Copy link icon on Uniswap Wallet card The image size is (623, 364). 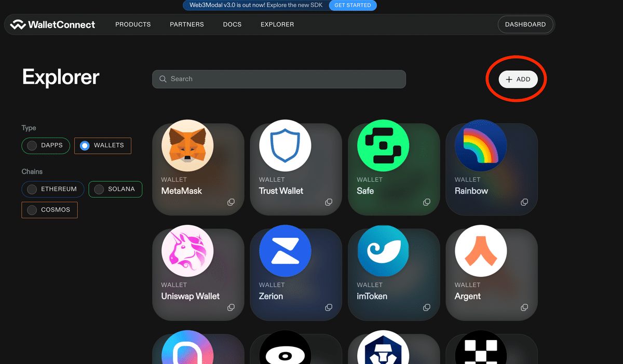(x=231, y=307)
